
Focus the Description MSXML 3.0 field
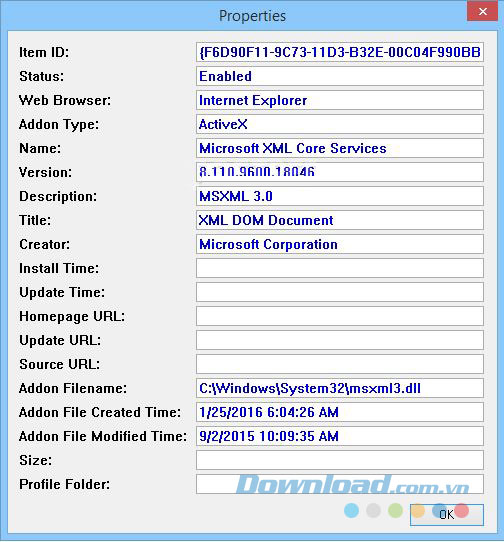[x=340, y=196]
